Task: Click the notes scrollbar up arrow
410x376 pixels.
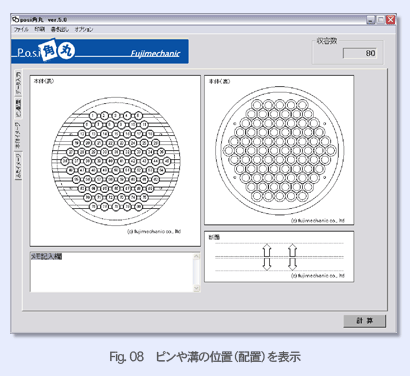Action: tap(196, 256)
